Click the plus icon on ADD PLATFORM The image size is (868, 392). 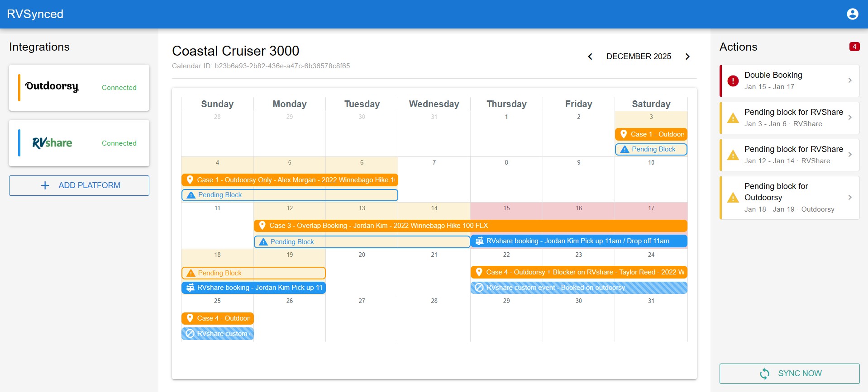pos(45,185)
